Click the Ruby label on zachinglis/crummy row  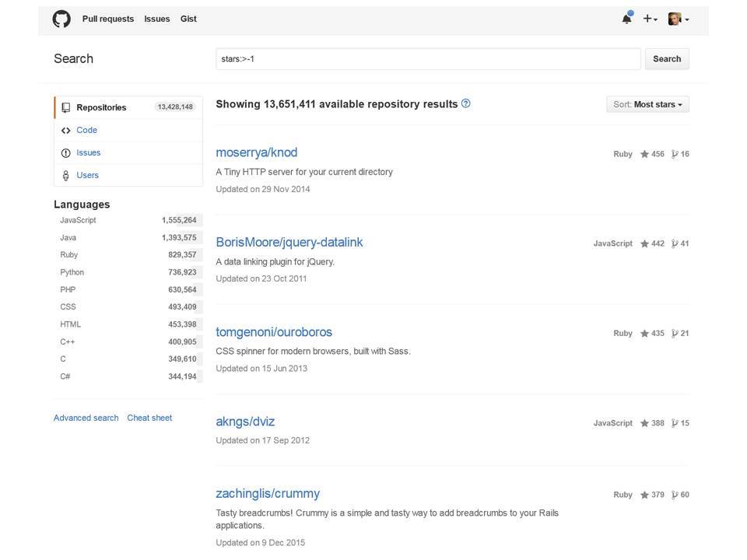[622, 495]
